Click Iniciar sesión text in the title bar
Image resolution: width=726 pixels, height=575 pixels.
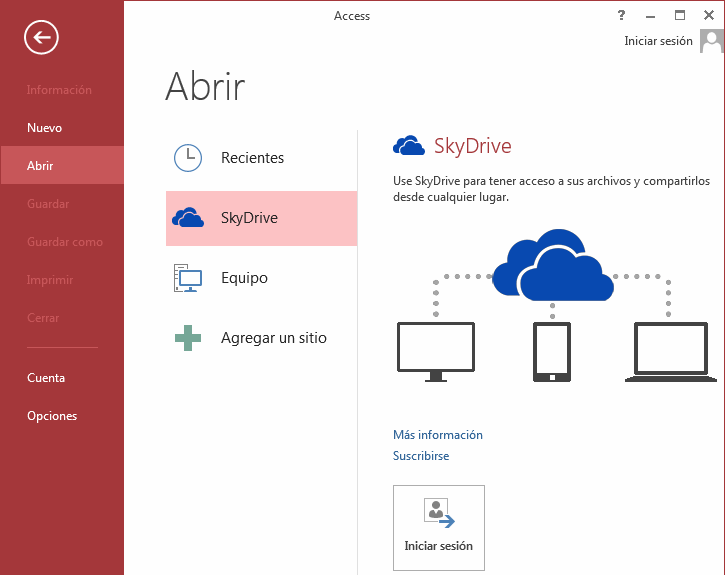click(x=658, y=41)
